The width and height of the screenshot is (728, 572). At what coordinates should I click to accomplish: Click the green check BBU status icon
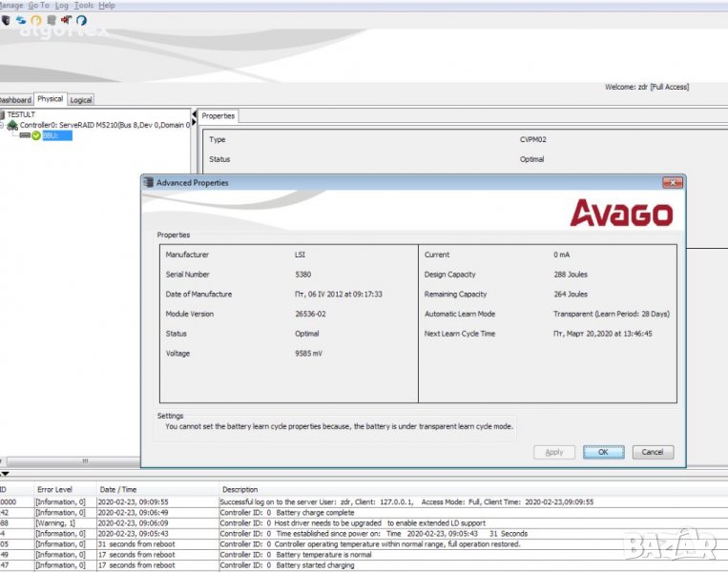36,135
